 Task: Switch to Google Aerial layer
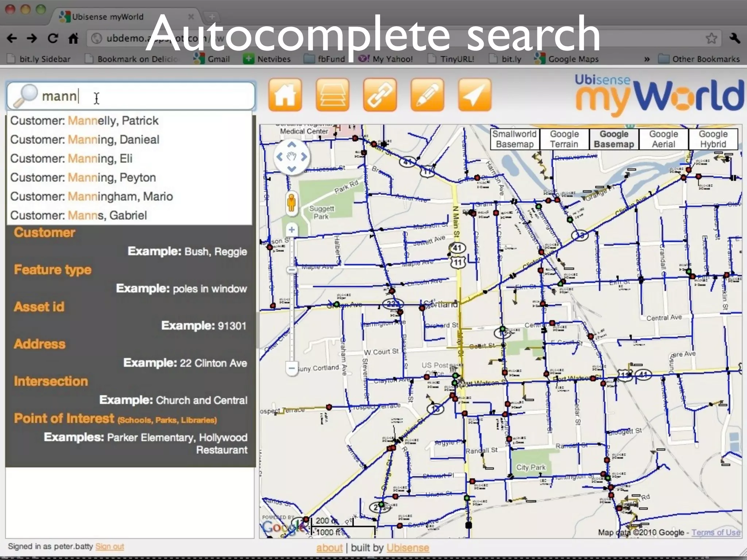(x=663, y=139)
